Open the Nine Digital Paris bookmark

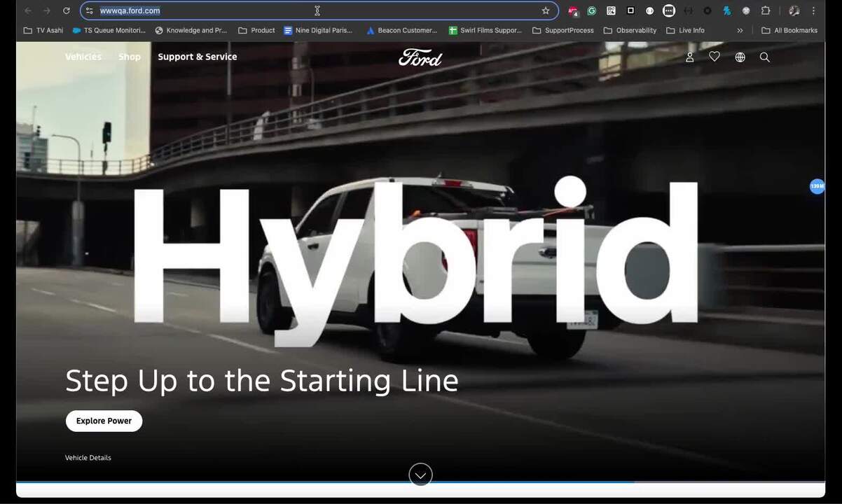[x=318, y=30]
